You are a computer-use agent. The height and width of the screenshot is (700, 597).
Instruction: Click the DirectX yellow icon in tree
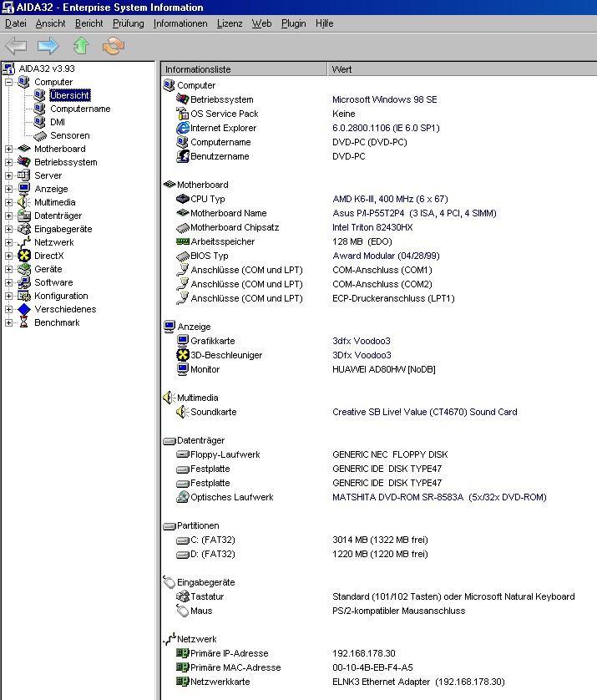24,256
